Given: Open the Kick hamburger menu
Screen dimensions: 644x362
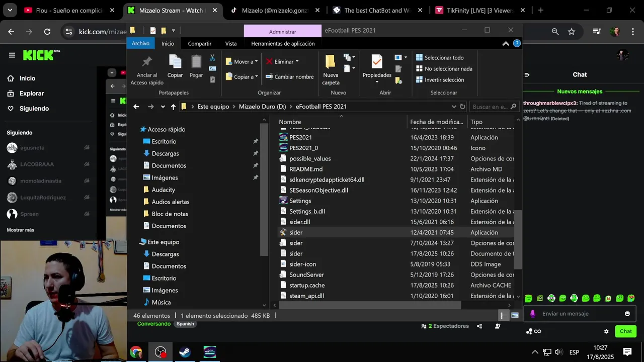Looking at the screenshot, I should 12,55.
